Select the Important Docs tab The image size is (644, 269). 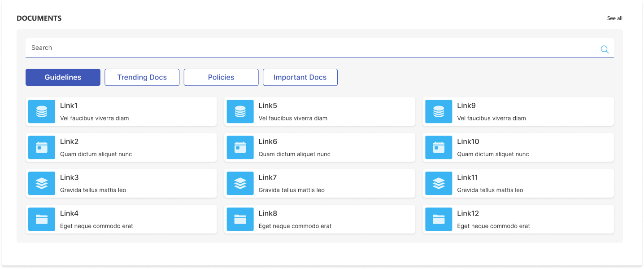300,77
